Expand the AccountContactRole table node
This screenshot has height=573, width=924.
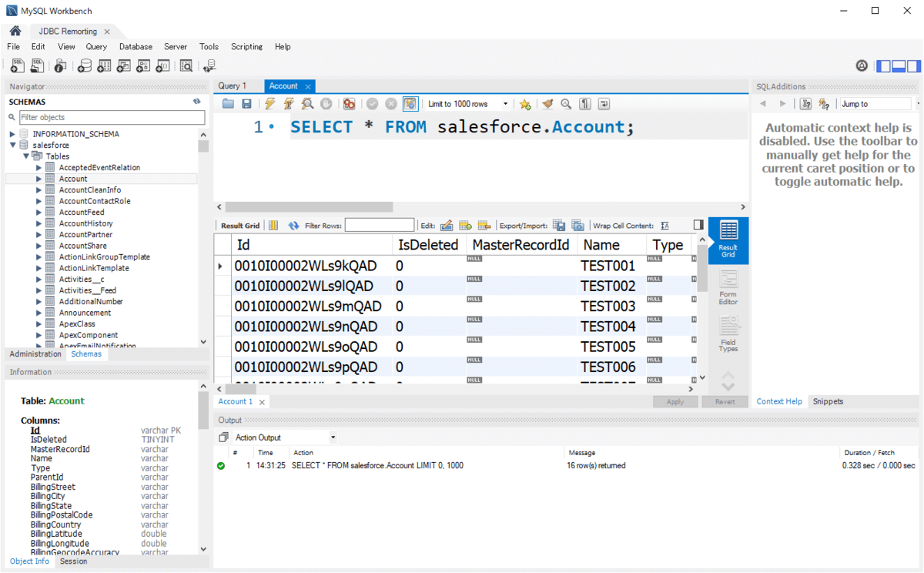click(39, 201)
